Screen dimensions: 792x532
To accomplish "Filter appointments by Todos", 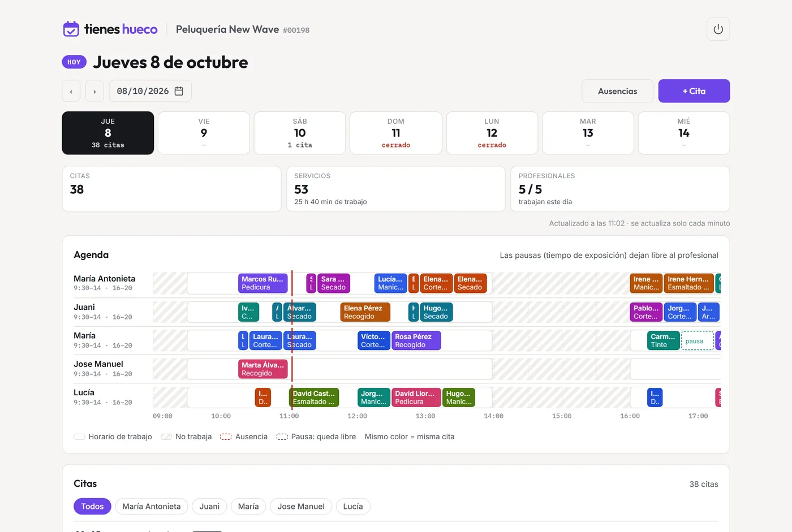I will [92, 507].
